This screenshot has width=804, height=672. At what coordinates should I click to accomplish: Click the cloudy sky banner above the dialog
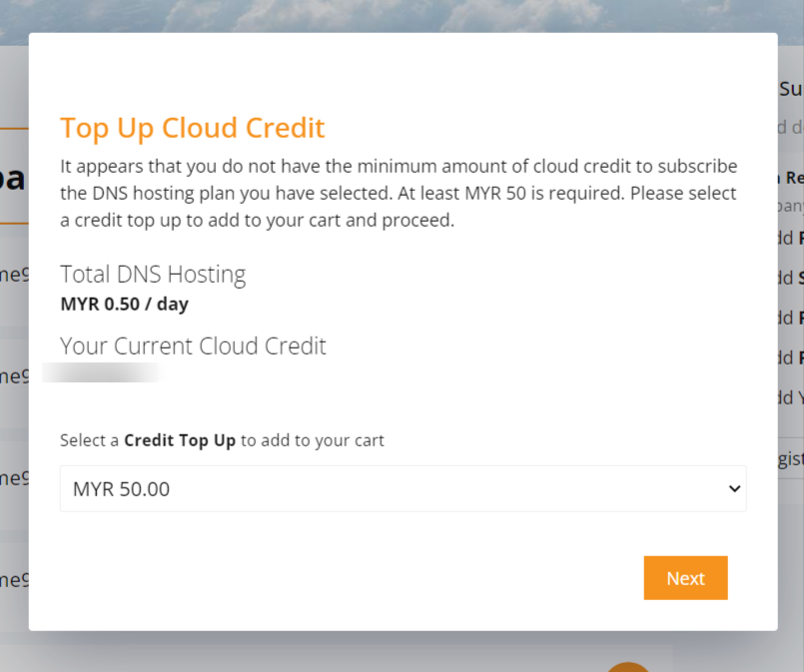402,15
